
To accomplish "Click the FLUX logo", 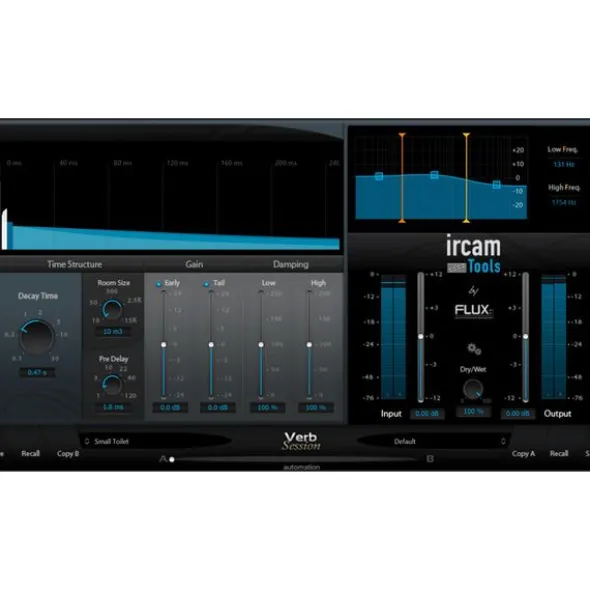I will 474,311.
